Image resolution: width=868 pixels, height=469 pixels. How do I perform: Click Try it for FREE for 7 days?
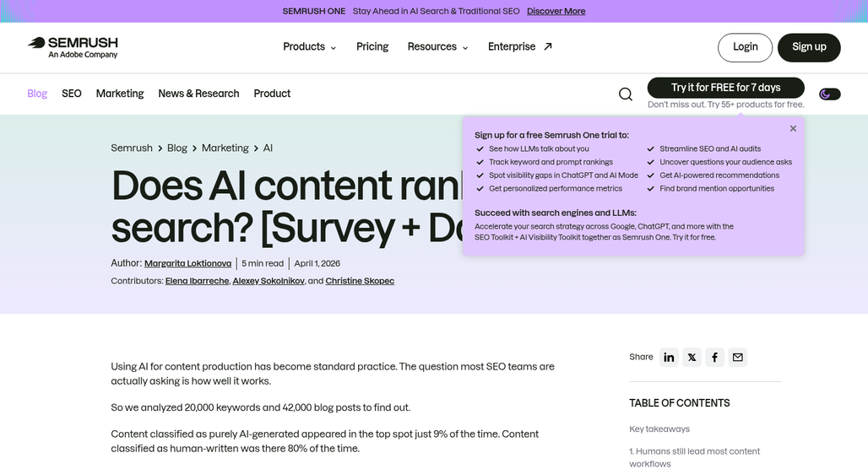(726, 88)
